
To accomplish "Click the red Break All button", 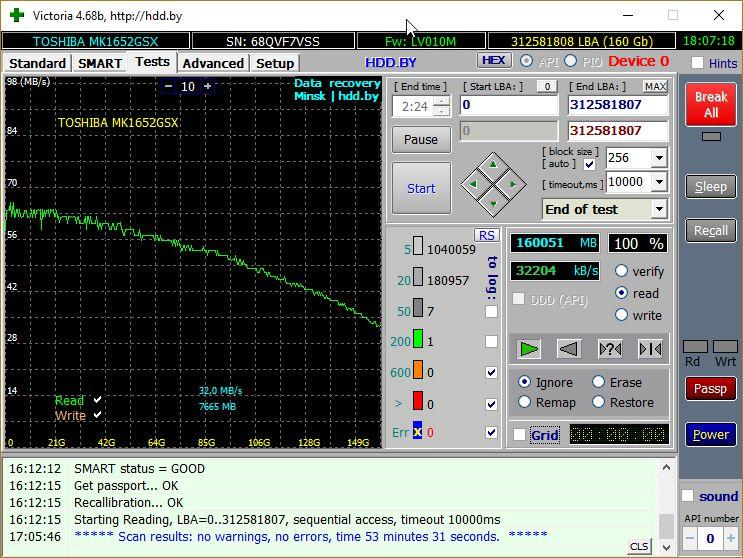I will 711,105.
